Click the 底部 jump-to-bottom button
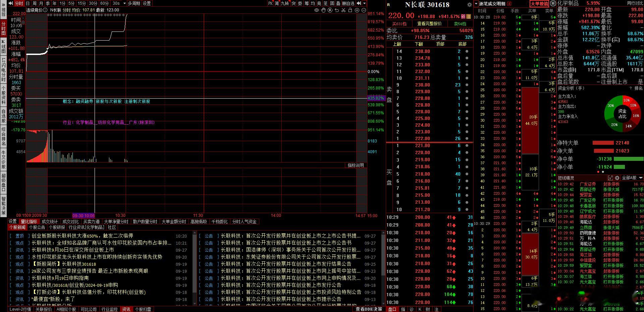 462,44
